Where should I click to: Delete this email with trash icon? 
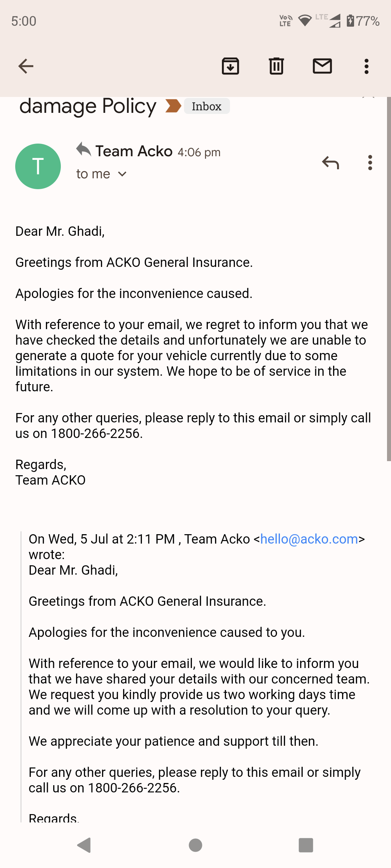pyautogui.click(x=276, y=66)
